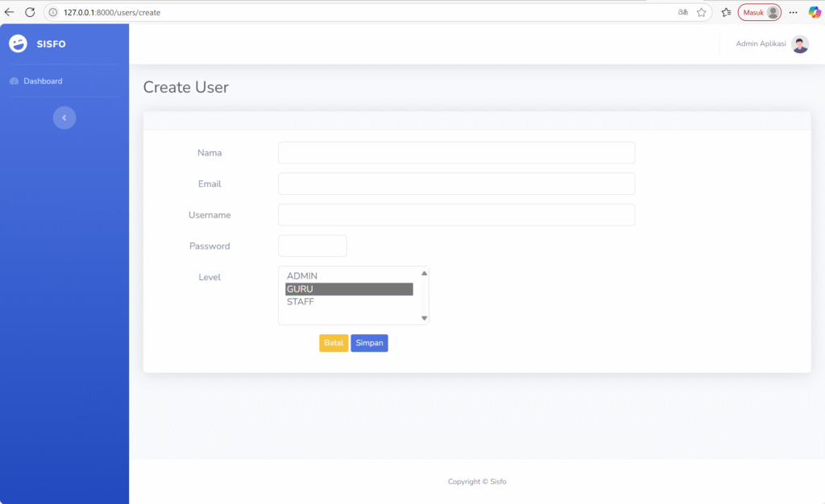This screenshot has width=825, height=504.
Task: Select STAFF in the Level list
Action: [301, 302]
